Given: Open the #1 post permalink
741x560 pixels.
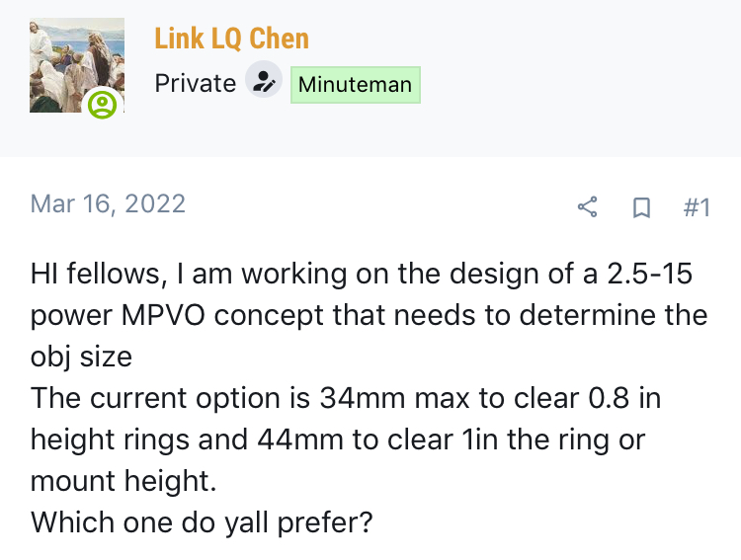Looking at the screenshot, I should pyautogui.click(x=697, y=207).
